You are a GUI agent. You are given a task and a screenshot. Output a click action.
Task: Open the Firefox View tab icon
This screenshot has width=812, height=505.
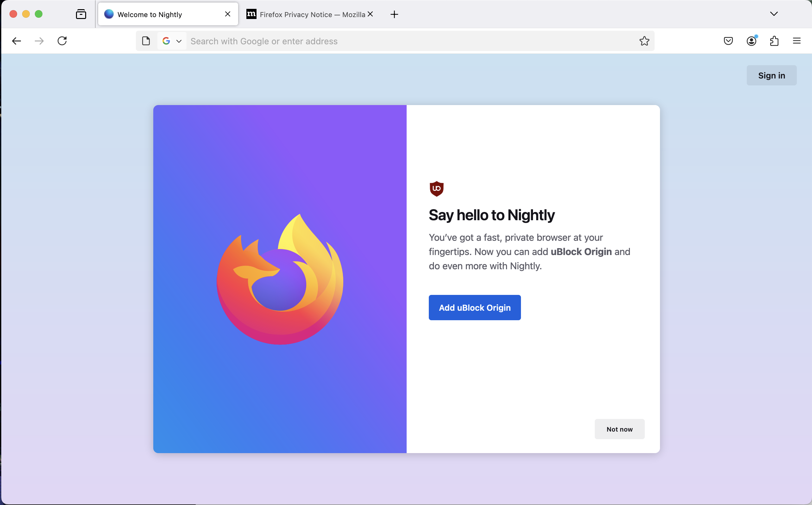(x=81, y=14)
